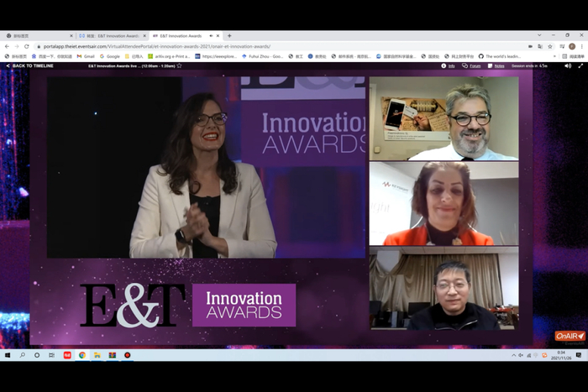This screenshot has width=588, height=392.
Task: Open the tab search chevron
Action: 539,35
